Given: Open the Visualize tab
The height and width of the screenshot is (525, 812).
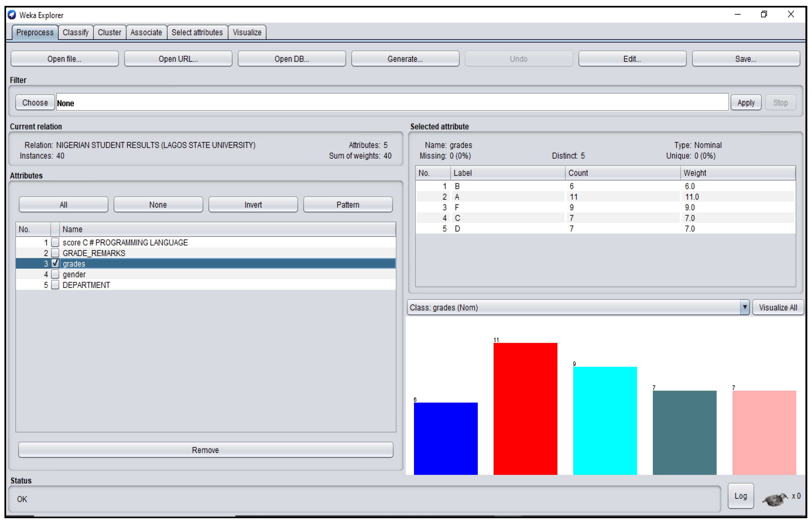Looking at the screenshot, I should [247, 32].
